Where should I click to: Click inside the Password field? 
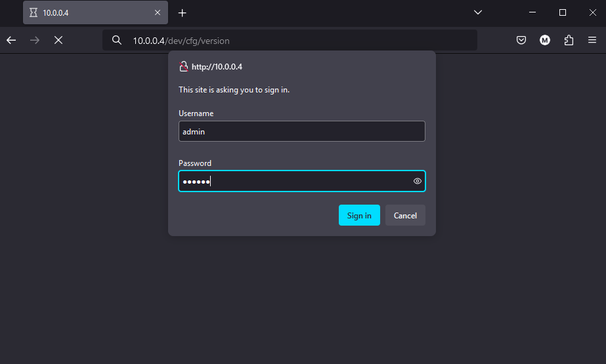pos(295,181)
